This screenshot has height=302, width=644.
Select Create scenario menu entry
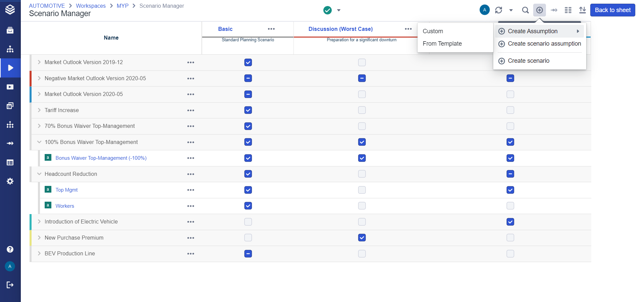tap(528, 61)
